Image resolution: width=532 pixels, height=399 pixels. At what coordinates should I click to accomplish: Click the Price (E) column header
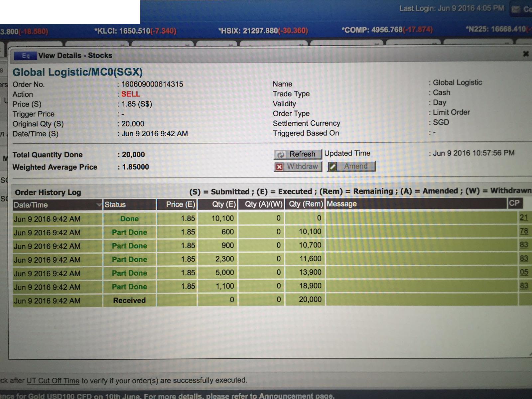coord(177,204)
